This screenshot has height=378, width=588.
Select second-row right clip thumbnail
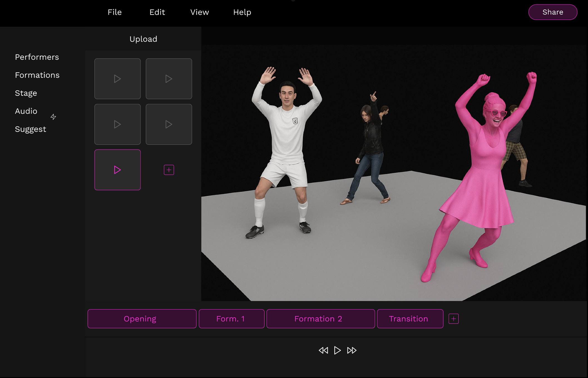click(x=169, y=124)
